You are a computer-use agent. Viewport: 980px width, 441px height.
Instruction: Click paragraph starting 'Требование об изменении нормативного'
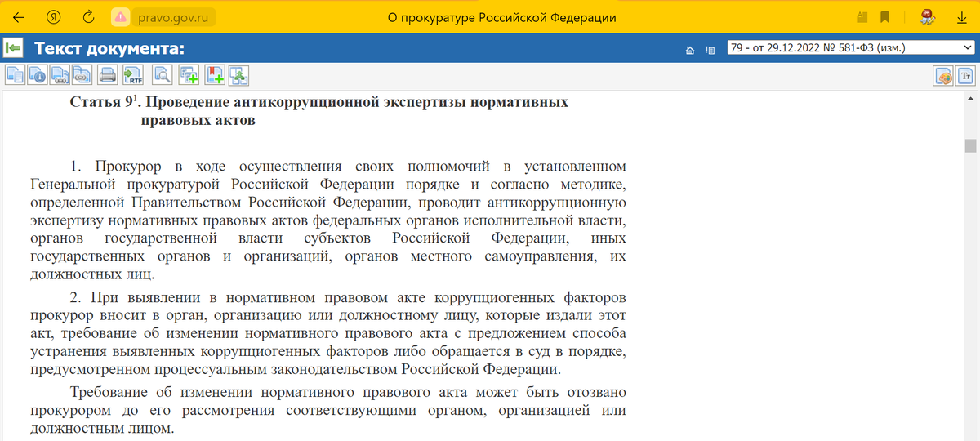point(328,411)
